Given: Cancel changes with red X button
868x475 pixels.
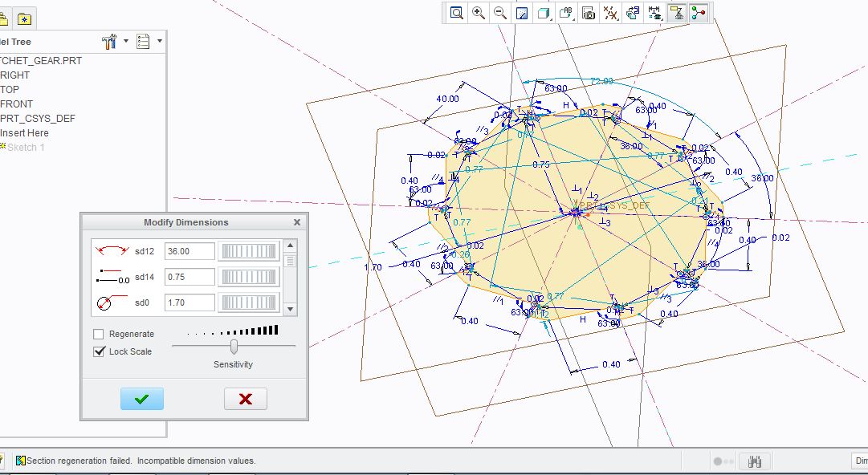Looking at the screenshot, I should tap(245, 399).
